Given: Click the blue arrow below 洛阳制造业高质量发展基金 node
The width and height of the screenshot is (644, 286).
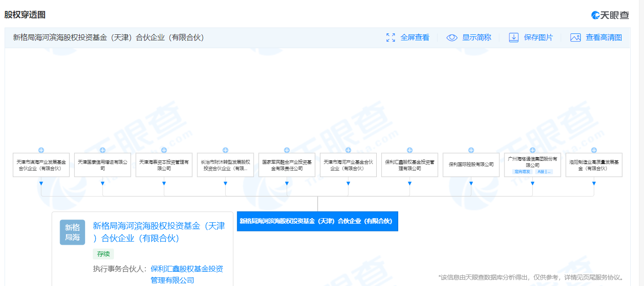Looking at the screenshot, I should click(x=594, y=183).
